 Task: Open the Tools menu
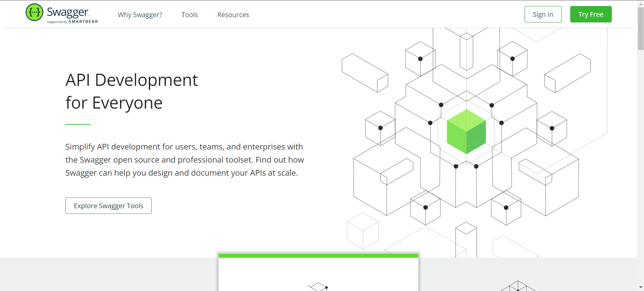[190, 15]
